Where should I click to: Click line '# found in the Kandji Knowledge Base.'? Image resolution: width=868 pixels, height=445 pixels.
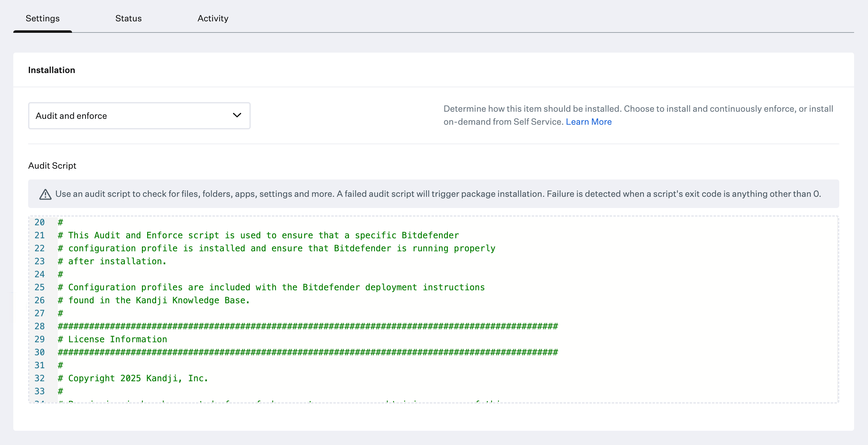(x=154, y=300)
